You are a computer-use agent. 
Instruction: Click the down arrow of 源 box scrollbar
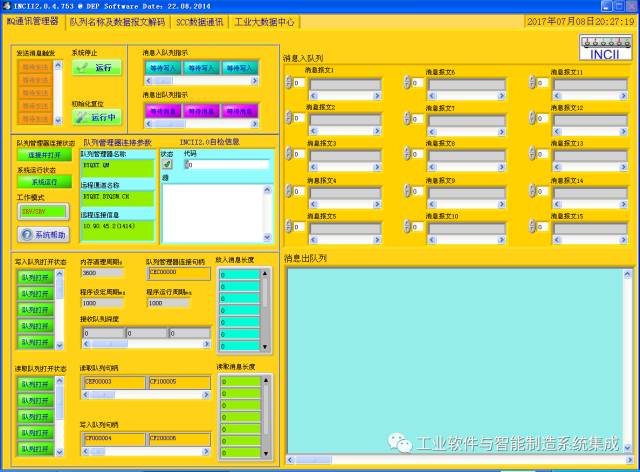(x=267, y=237)
